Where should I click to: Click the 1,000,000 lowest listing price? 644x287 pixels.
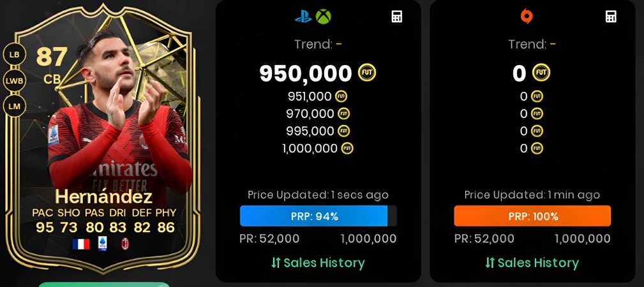(x=310, y=148)
